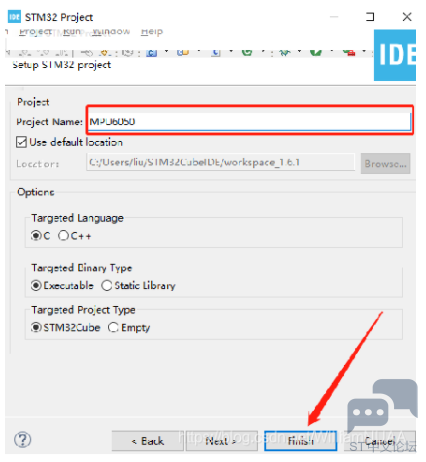
Task: Open the help question mark icon
Action: tap(23, 440)
